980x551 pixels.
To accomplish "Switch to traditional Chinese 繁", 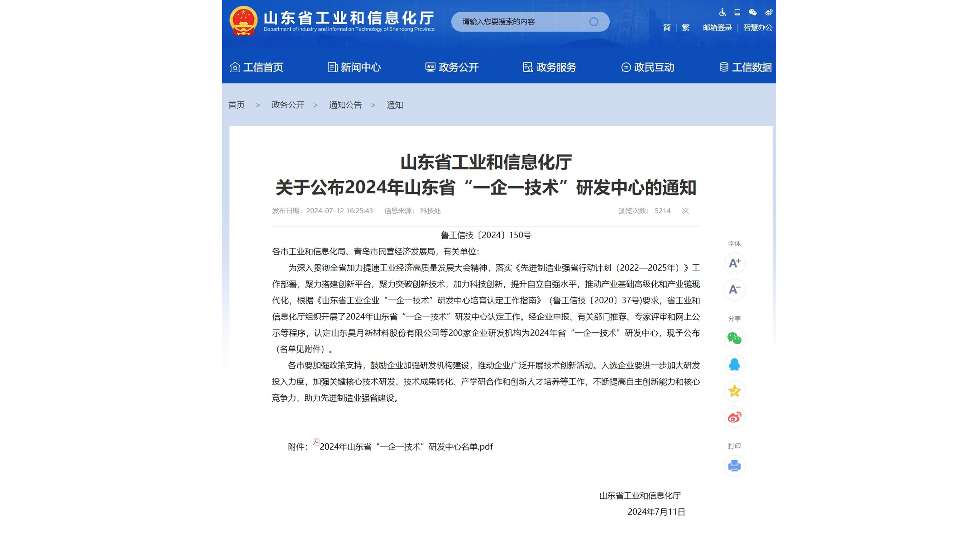I will coord(685,27).
